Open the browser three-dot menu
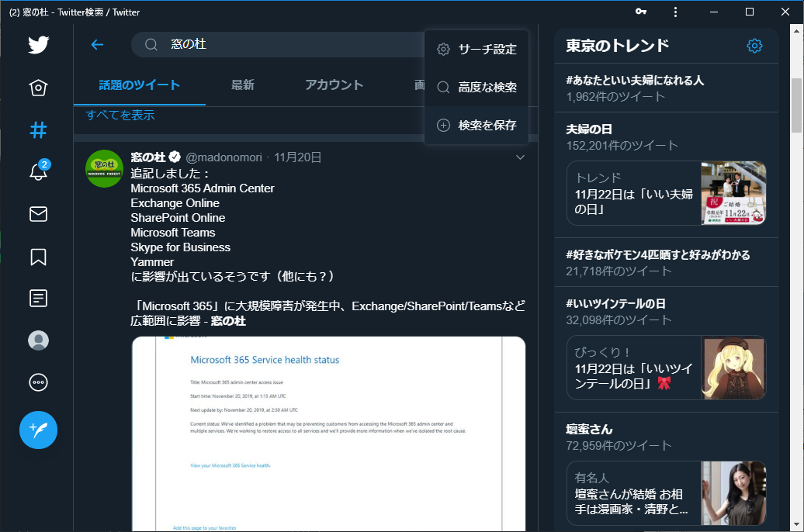This screenshot has height=532, width=804. 675,12
